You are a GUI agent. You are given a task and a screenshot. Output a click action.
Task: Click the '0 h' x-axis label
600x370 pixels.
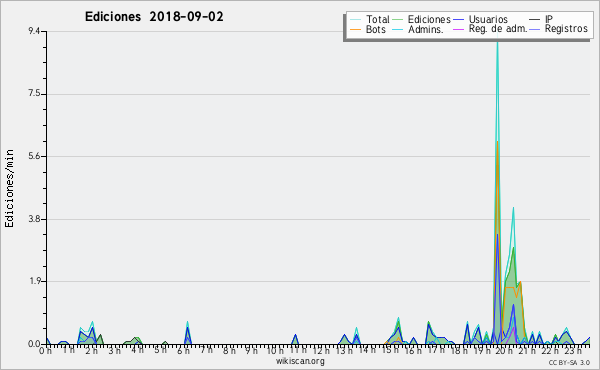click(x=46, y=351)
